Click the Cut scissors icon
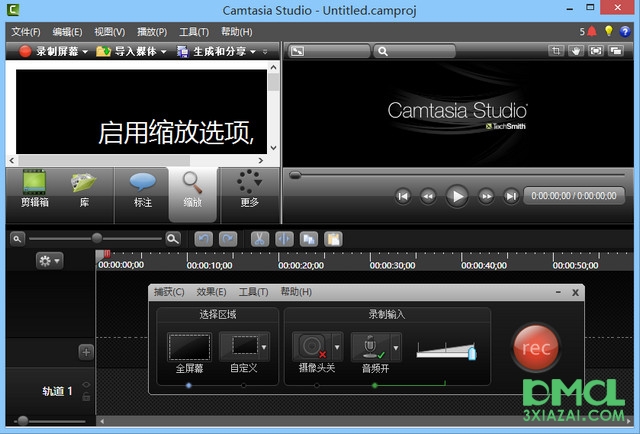Screen dimensions: 640x434 click(260, 239)
